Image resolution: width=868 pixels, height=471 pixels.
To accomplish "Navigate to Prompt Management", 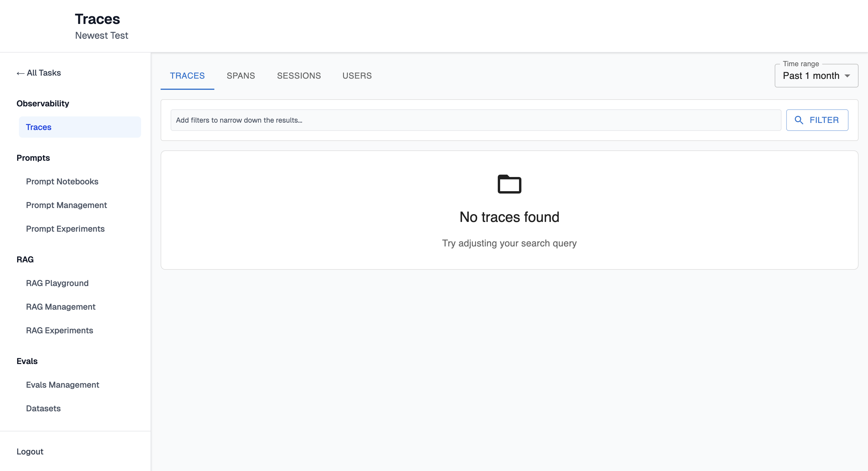I will [66, 205].
